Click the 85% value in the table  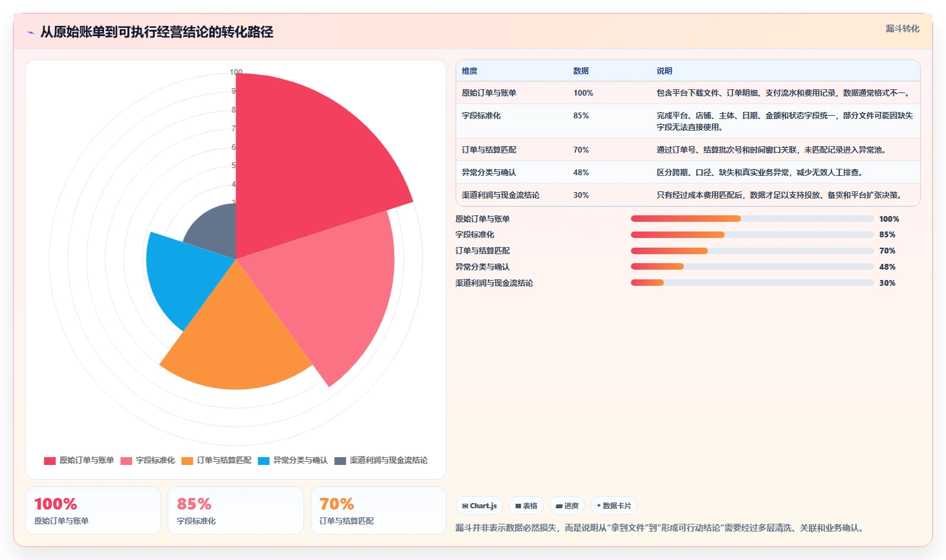tap(581, 116)
